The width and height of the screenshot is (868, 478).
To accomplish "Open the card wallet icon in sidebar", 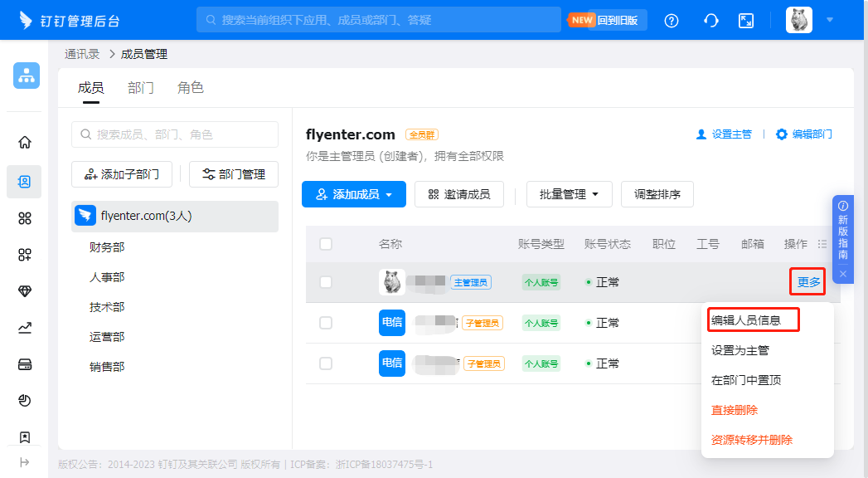I will click(25, 364).
